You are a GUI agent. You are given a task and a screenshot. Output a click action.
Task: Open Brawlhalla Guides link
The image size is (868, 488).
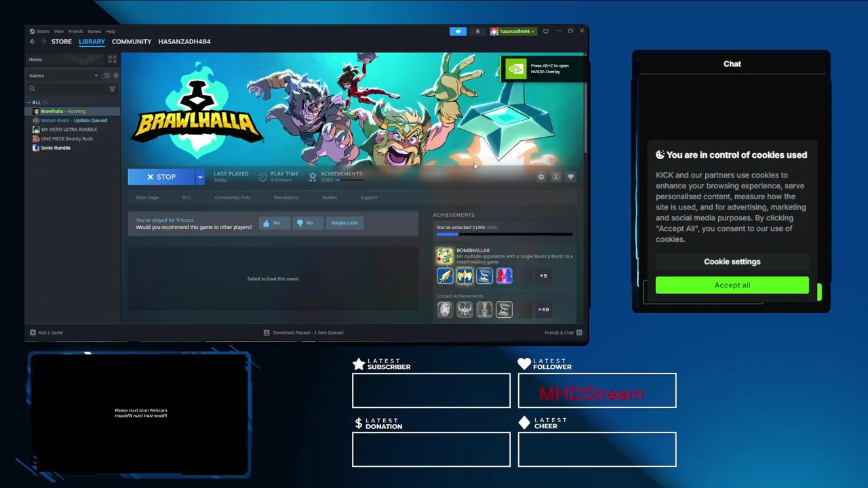pos(330,197)
